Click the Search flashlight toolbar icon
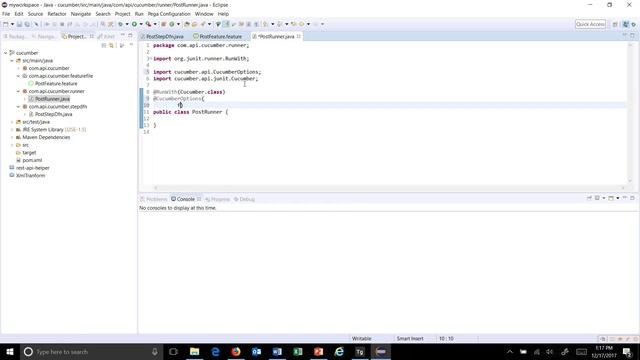The width and height of the screenshot is (640, 360). click(203, 24)
